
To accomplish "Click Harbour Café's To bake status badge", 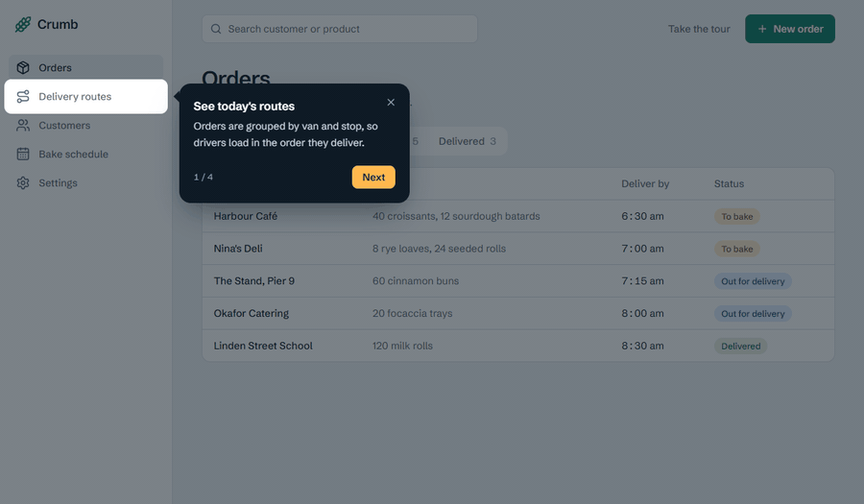I will [737, 216].
